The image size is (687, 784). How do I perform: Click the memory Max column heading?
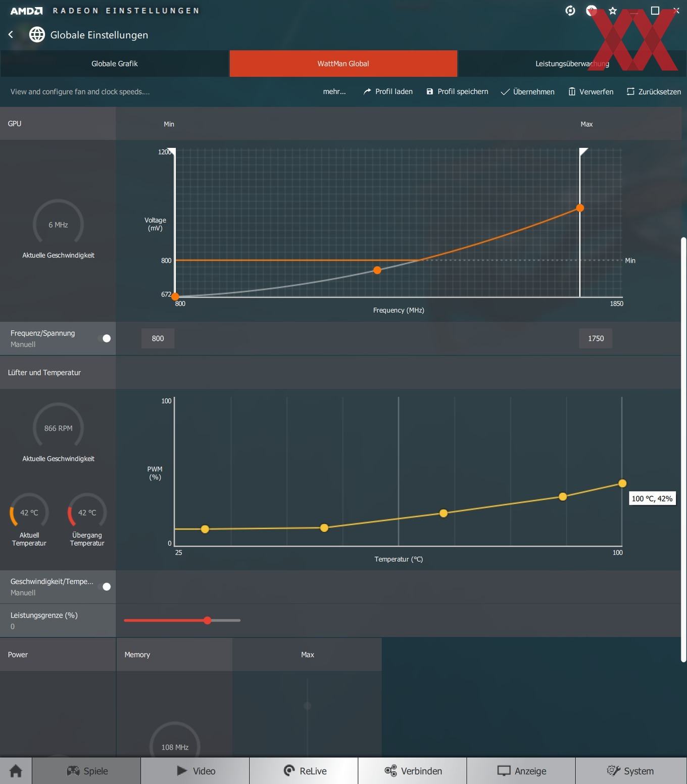(308, 654)
